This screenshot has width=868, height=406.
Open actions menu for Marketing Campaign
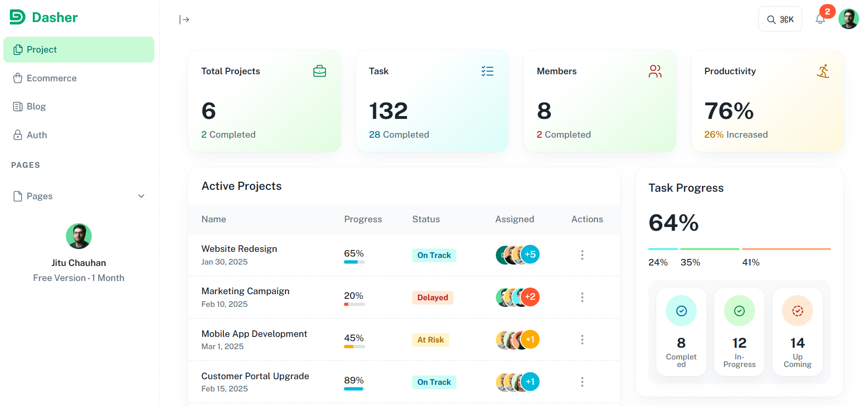582,297
